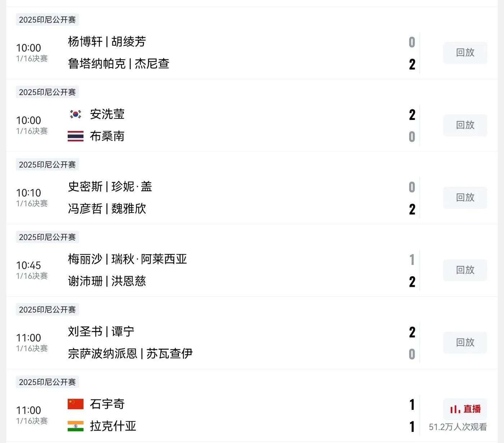The height and width of the screenshot is (443, 504).
Task: Click the India flag beside 拉克什亚
Action: [76, 426]
